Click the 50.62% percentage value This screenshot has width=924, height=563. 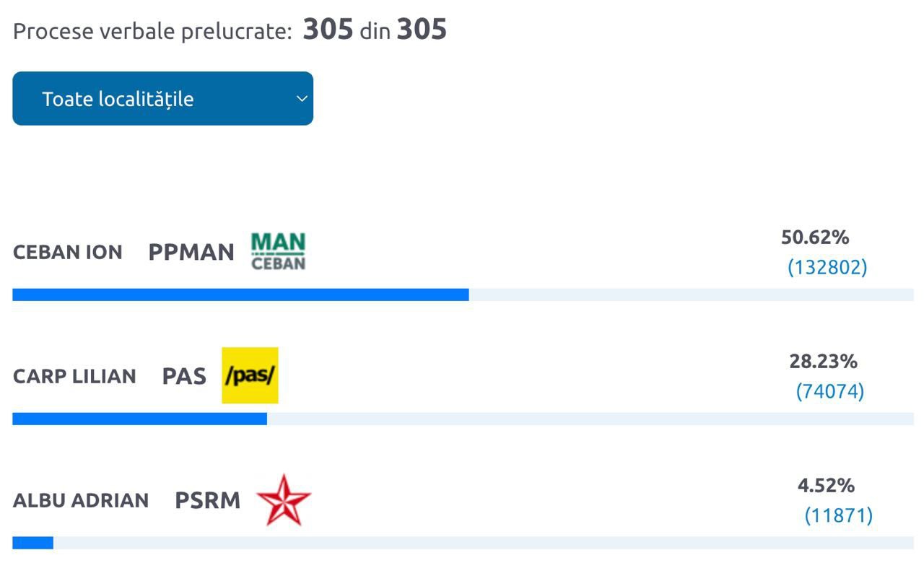click(x=815, y=237)
